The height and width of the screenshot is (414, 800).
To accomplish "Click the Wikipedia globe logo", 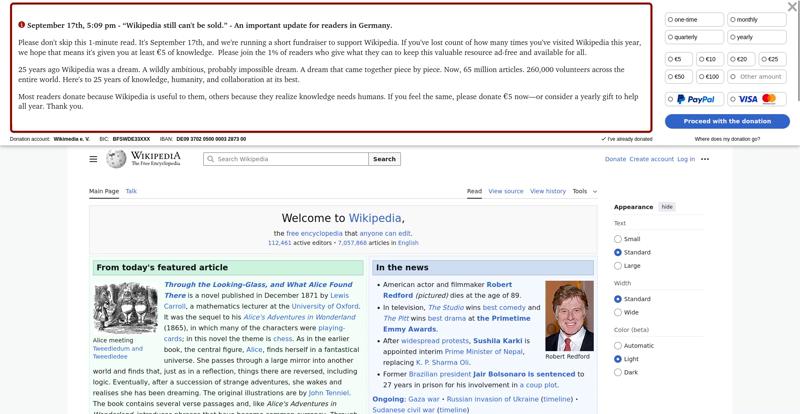I will point(116,159).
